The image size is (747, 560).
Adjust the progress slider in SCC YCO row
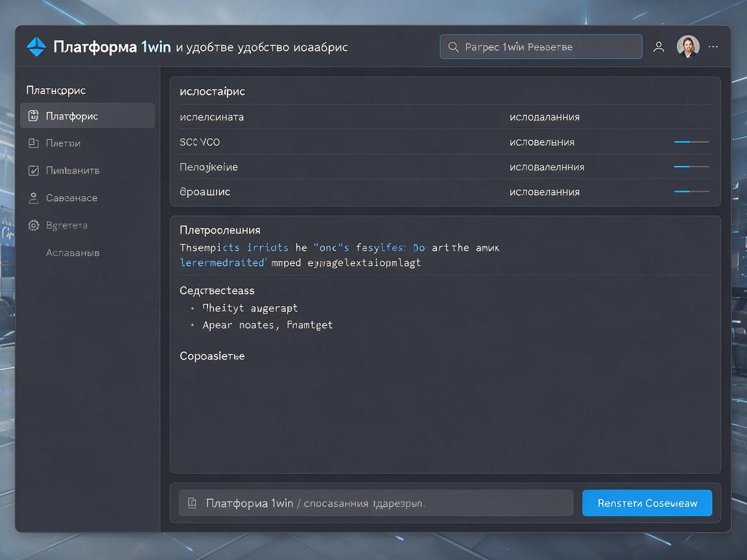tap(692, 142)
